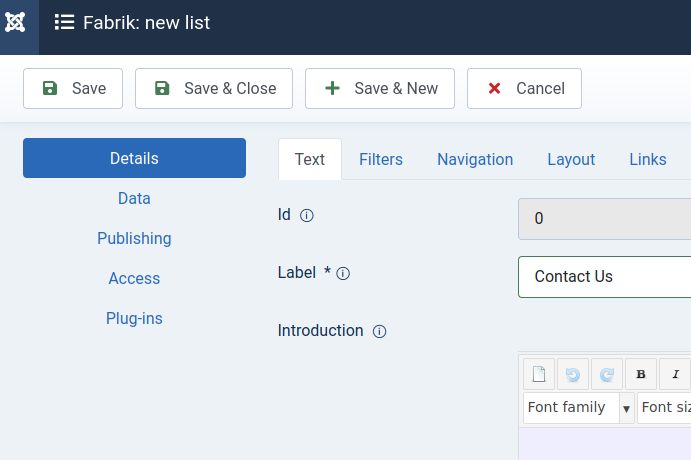This screenshot has height=460, width=691.
Task: Redo the edit in the editor toolbar
Action: click(607, 374)
